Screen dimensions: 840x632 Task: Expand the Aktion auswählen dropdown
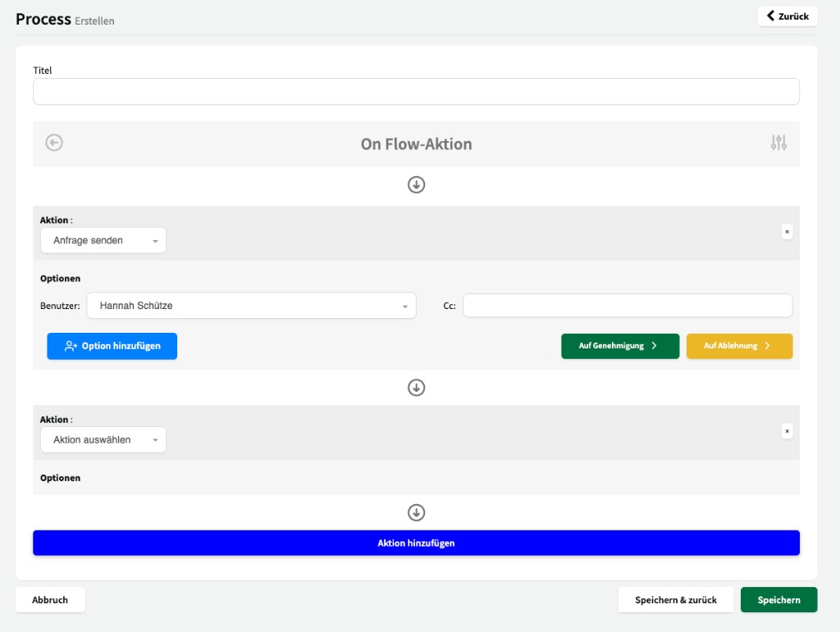(103, 439)
